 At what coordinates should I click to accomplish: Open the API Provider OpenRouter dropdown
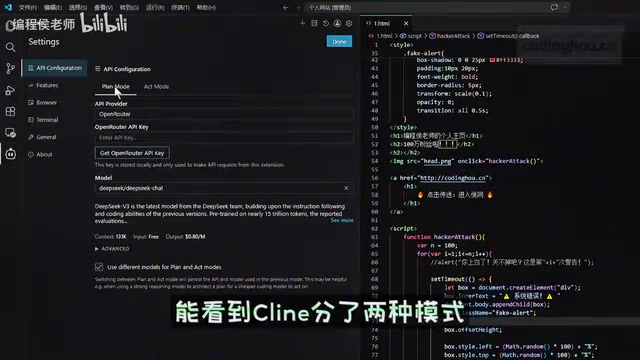click(x=224, y=114)
